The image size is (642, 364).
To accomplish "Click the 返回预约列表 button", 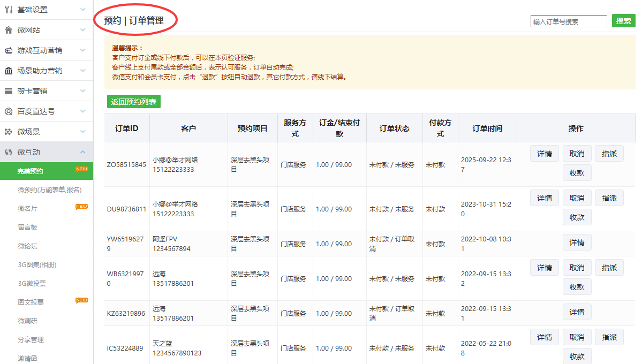I will 133,102.
